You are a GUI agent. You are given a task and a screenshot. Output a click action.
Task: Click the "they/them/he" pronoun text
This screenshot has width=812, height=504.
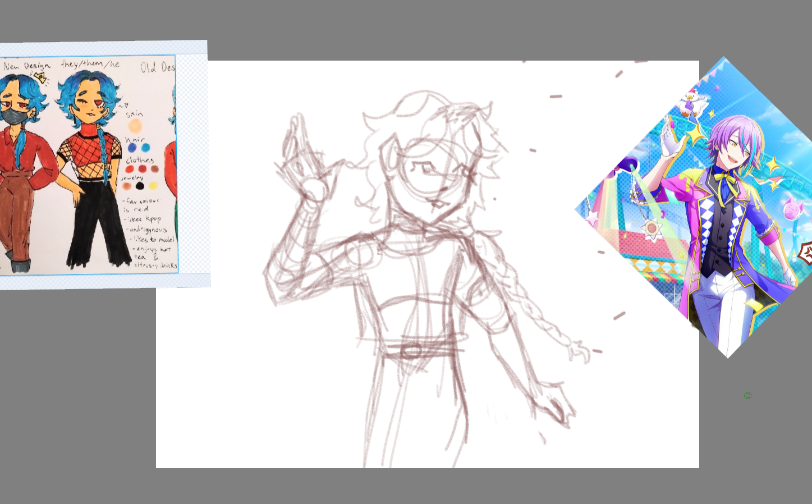click(x=90, y=64)
